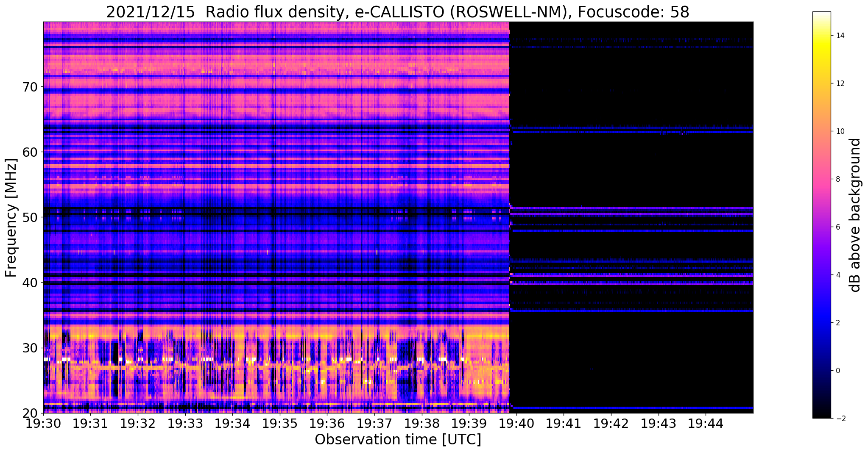Click the 19:40 time tick label

tap(516, 423)
